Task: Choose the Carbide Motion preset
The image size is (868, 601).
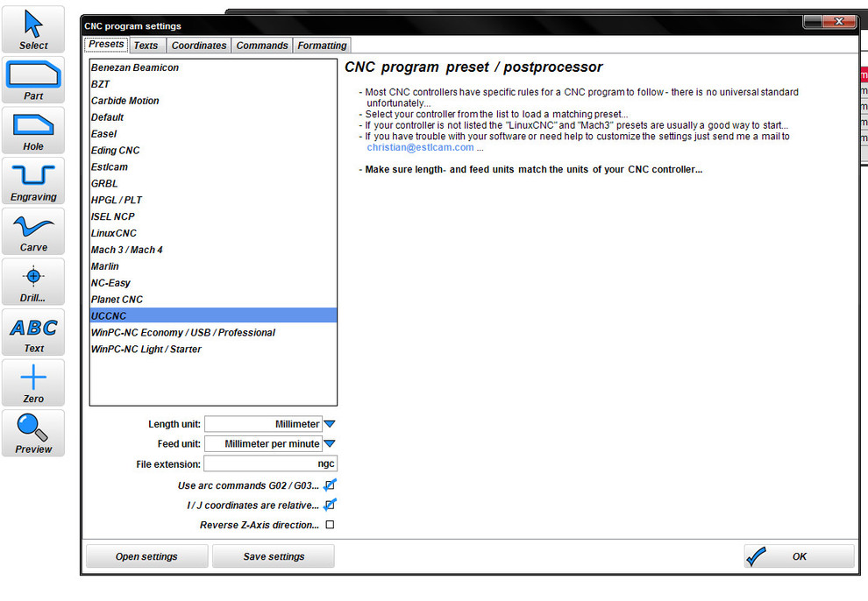Action: [x=213, y=101]
